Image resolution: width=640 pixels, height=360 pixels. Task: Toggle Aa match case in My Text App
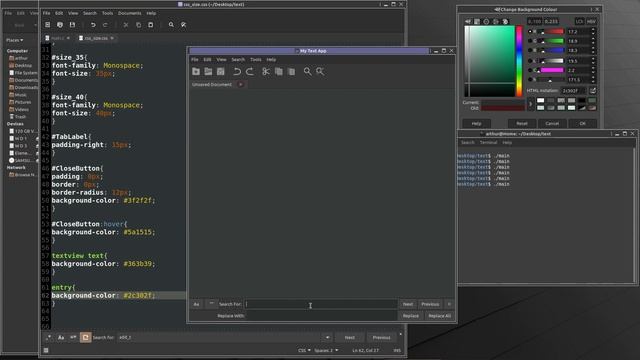196,304
